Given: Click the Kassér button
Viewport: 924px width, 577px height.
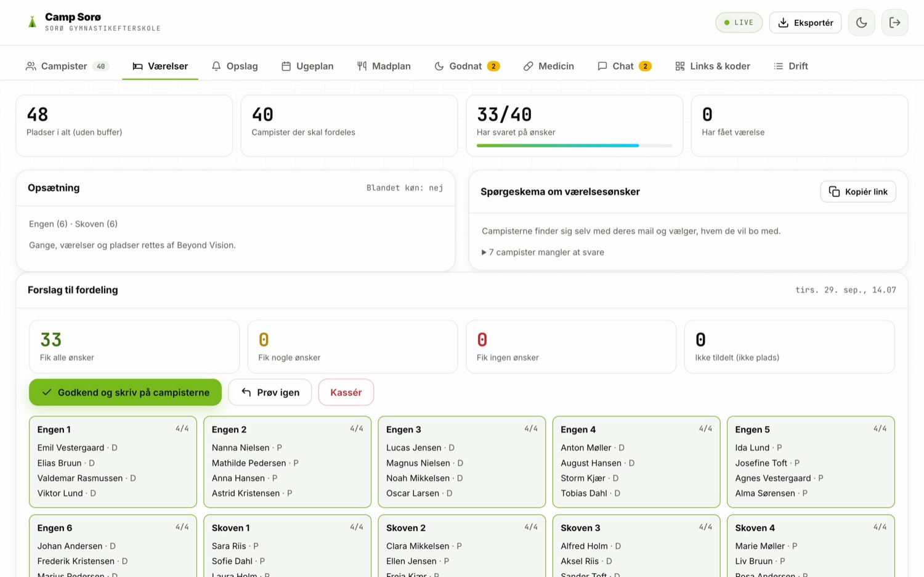Looking at the screenshot, I should click(346, 392).
